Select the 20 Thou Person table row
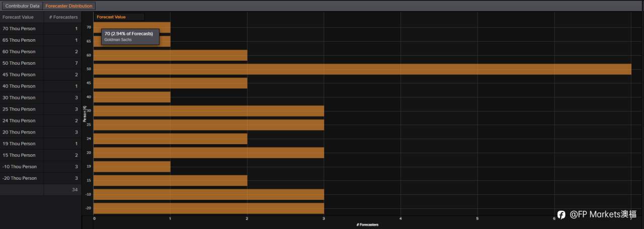Image resolution: width=644 pixels, height=229 pixels. tap(40, 132)
